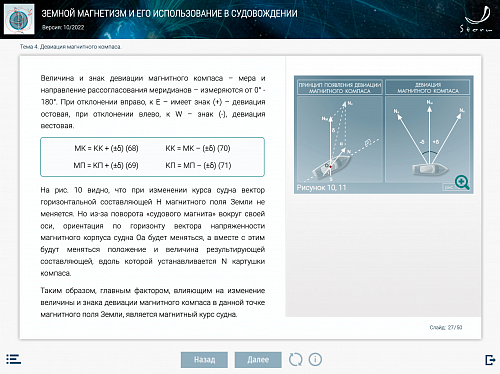Click the globe course logo in header
Image resolution: width=500 pixels, height=374 pixels.
(19, 19)
